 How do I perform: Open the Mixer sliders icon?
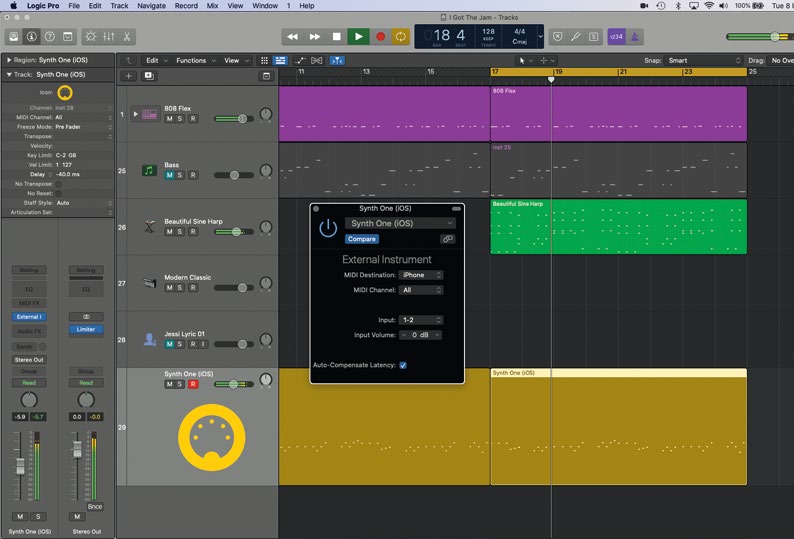108,36
